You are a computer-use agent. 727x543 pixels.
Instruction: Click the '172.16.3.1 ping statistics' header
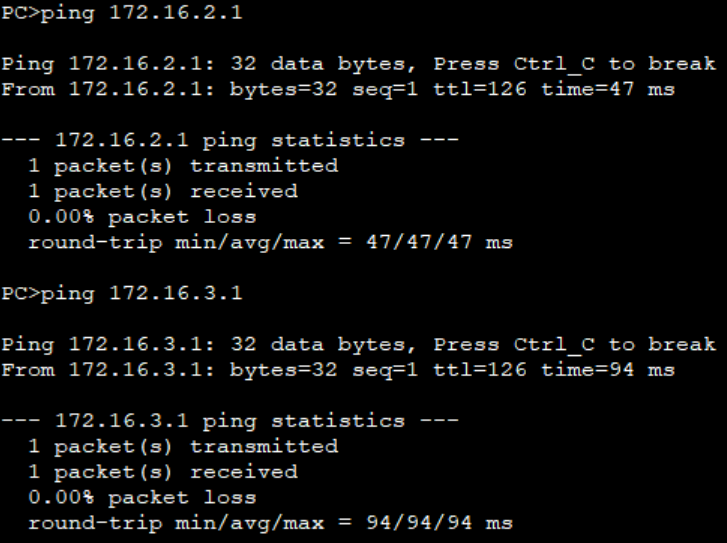tap(231, 422)
